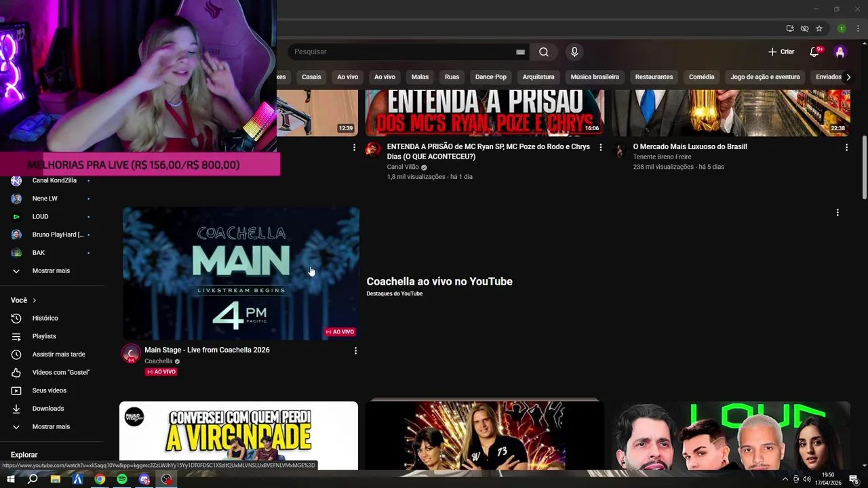Open options for the leftmost top video
868x488 pixels.
pyautogui.click(x=354, y=147)
